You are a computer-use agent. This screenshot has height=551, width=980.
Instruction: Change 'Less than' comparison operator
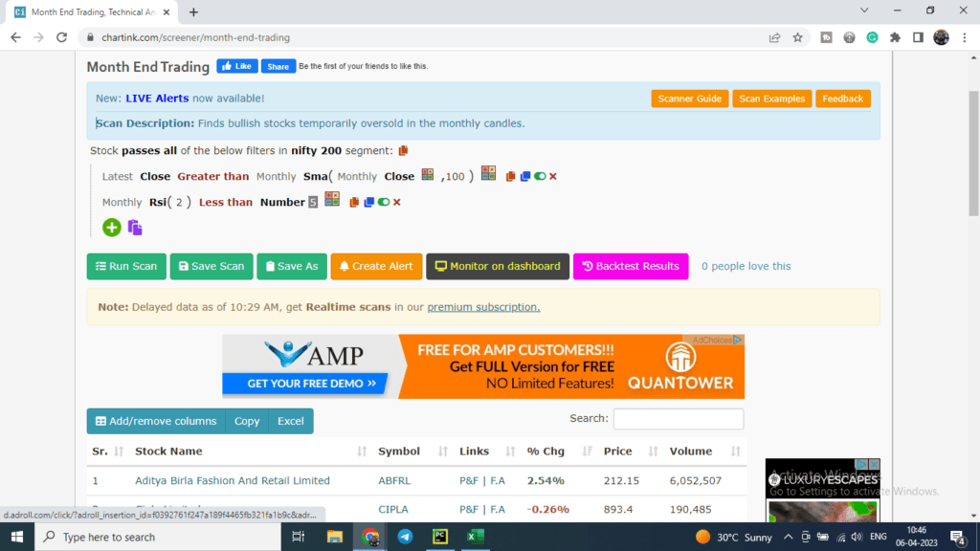(226, 203)
